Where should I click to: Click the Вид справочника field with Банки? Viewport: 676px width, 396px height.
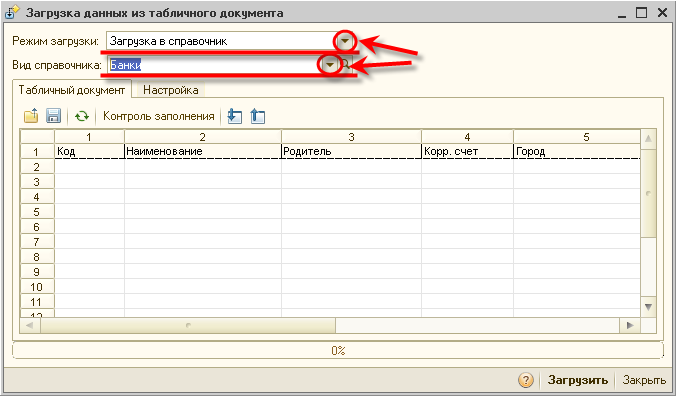[215, 65]
